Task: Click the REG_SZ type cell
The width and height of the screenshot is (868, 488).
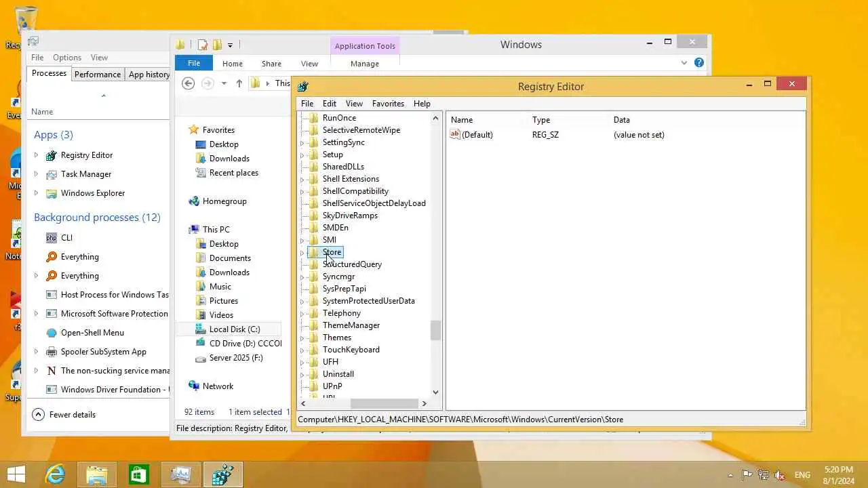Action: pos(545,135)
